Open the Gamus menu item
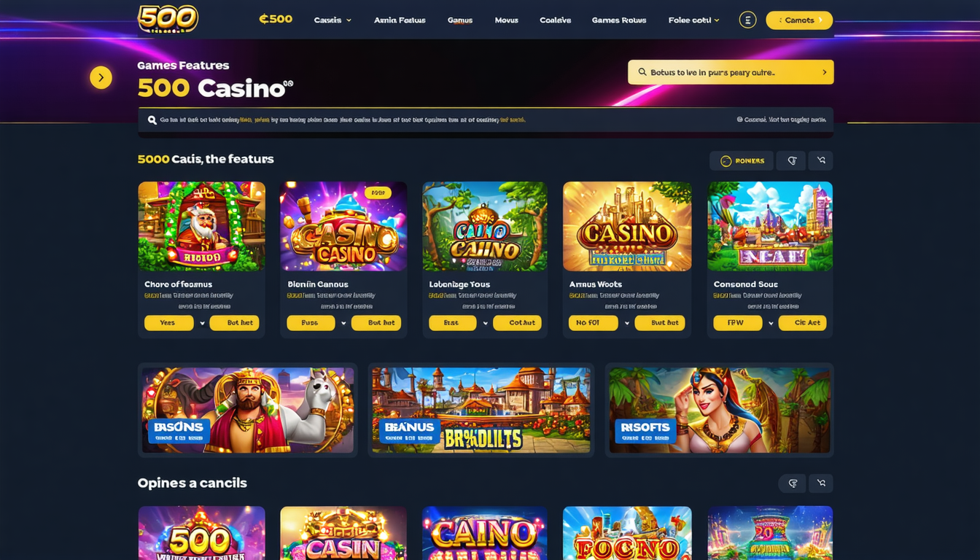The image size is (980, 560). pos(460,20)
